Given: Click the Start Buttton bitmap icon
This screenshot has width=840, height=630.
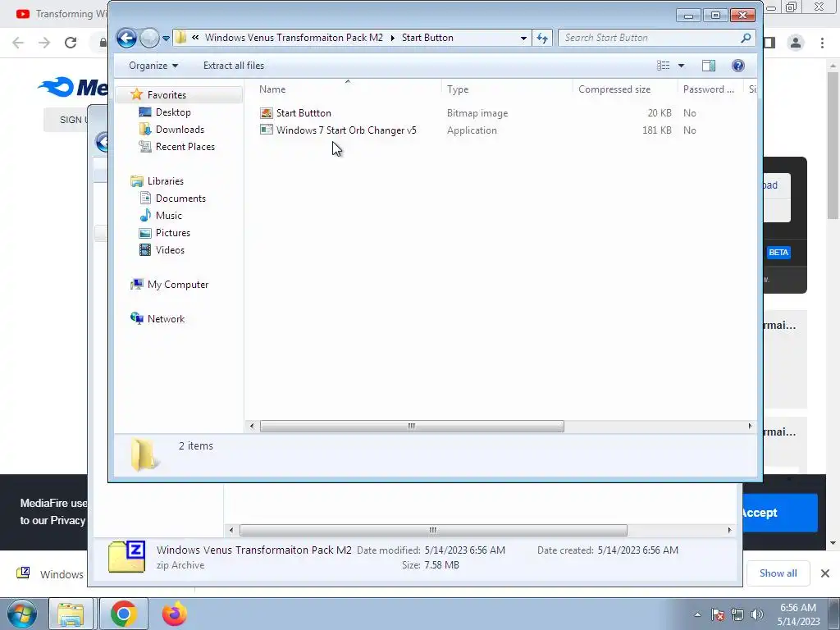Looking at the screenshot, I should (267, 113).
